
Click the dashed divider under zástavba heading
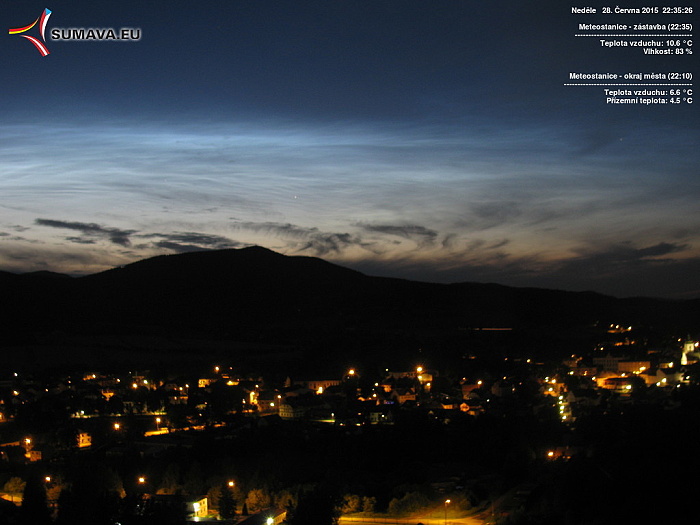(633, 35)
